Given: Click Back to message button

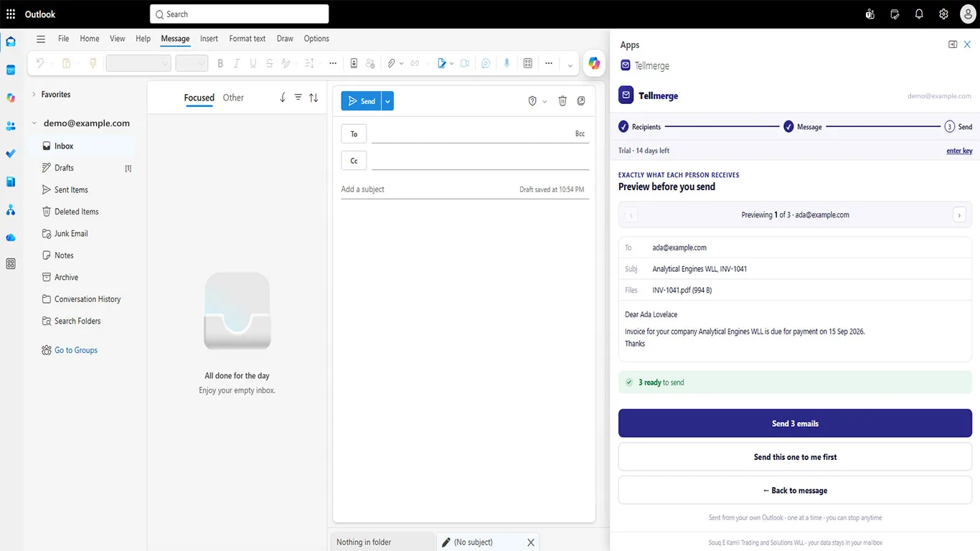Looking at the screenshot, I should [795, 491].
